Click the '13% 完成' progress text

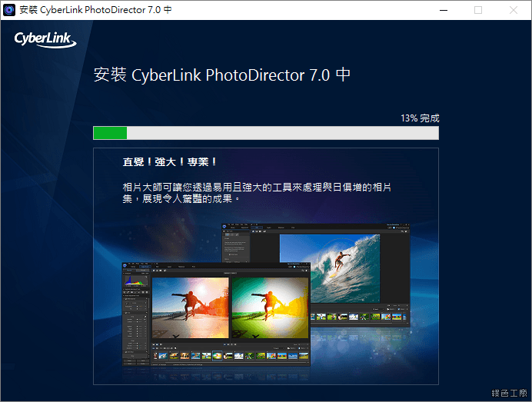coord(420,118)
